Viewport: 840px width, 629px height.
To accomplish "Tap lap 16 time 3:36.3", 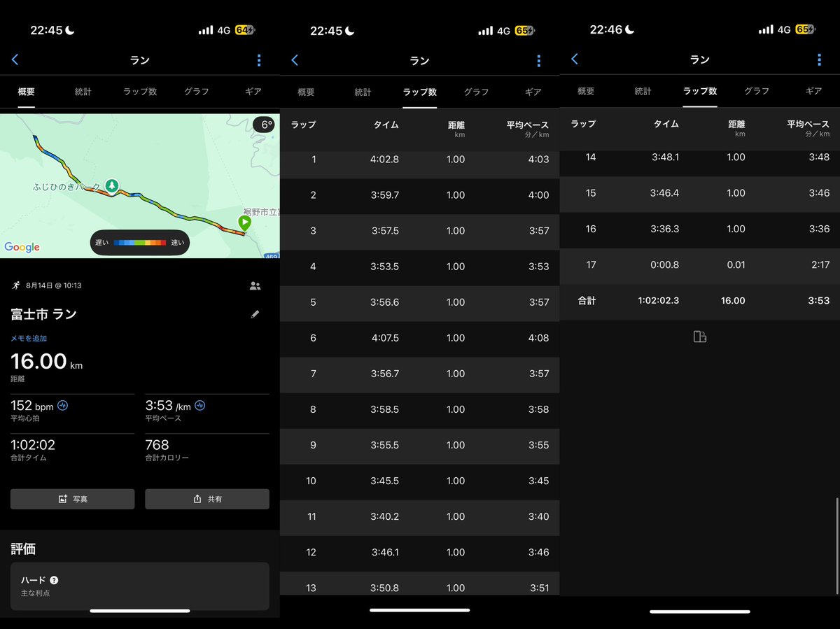I will coord(665,228).
